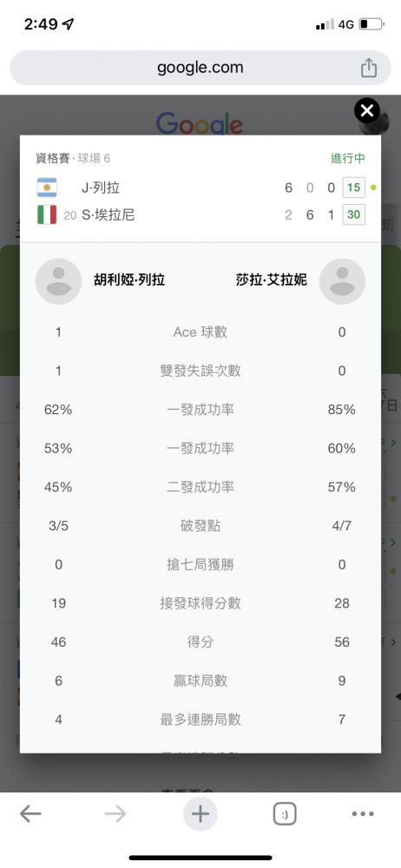The width and height of the screenshot is (401, 868).
Task: Tap the Ace 球數 stat label
Action: coord(200,332)
